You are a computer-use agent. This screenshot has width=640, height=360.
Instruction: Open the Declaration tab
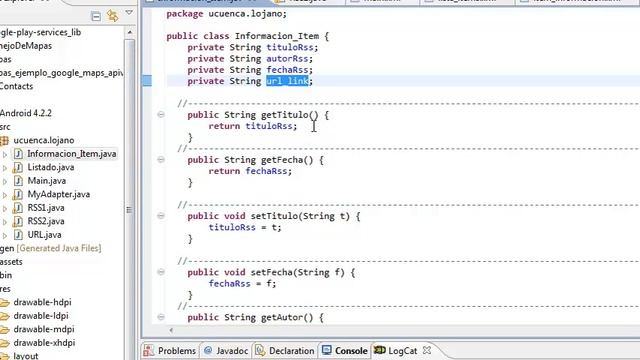[x=285, y=351]
